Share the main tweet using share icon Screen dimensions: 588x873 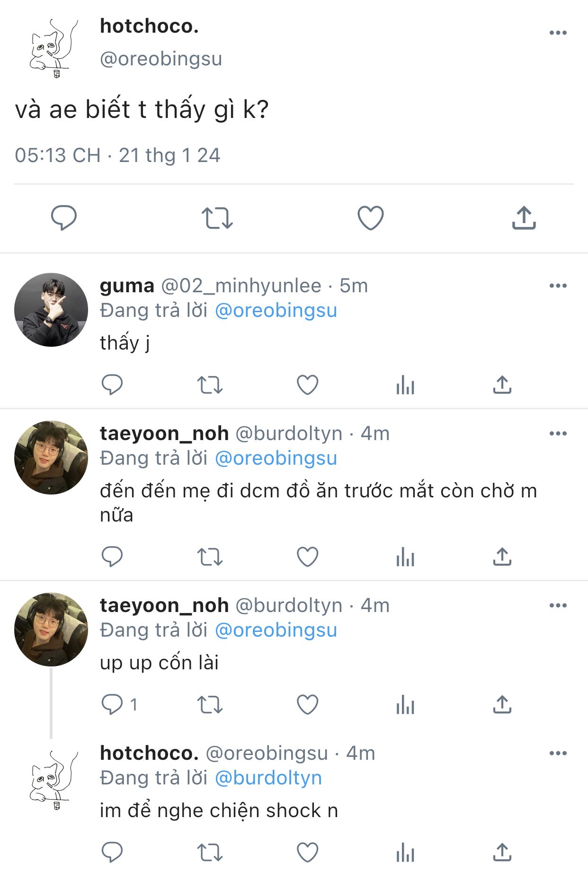(x=524, y=218)
